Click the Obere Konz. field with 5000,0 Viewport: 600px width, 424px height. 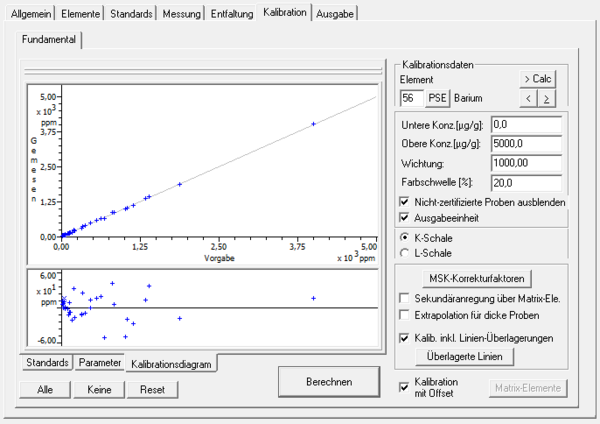click(x=526, y=144)
